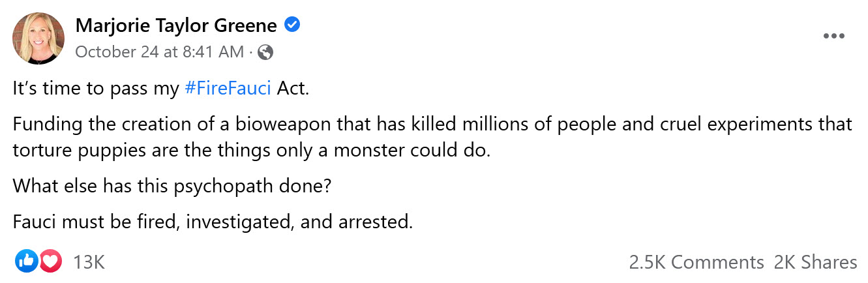Click the word "Act." after the hashtag
The image size is (868, 283).
tap(293, 89)
